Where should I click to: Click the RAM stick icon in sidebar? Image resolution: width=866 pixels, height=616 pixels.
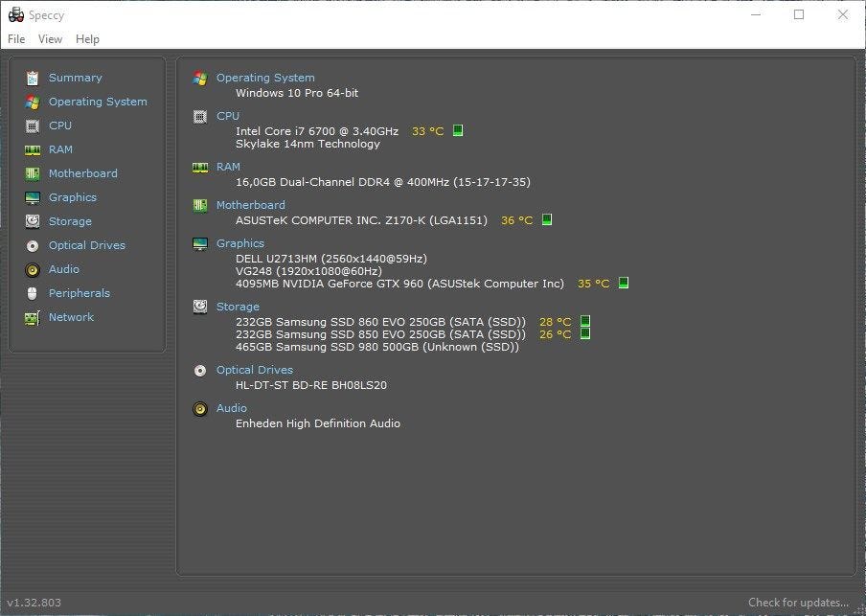(33, 149)
